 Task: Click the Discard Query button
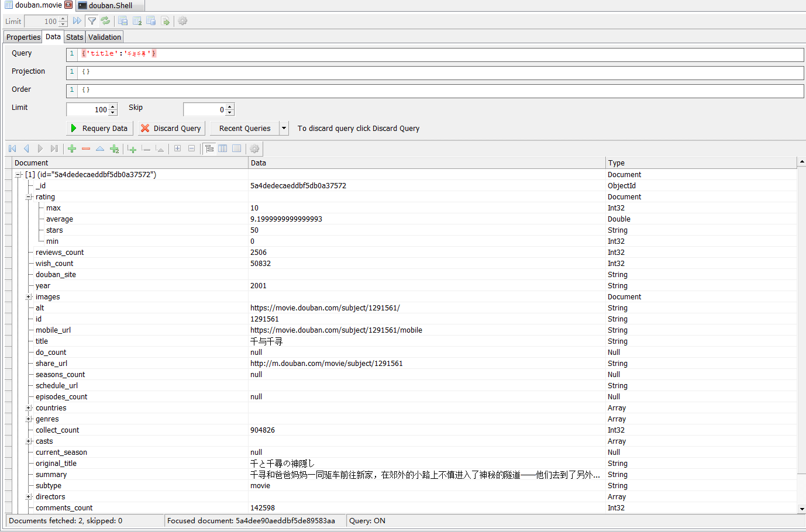click(x=171, y=128)
